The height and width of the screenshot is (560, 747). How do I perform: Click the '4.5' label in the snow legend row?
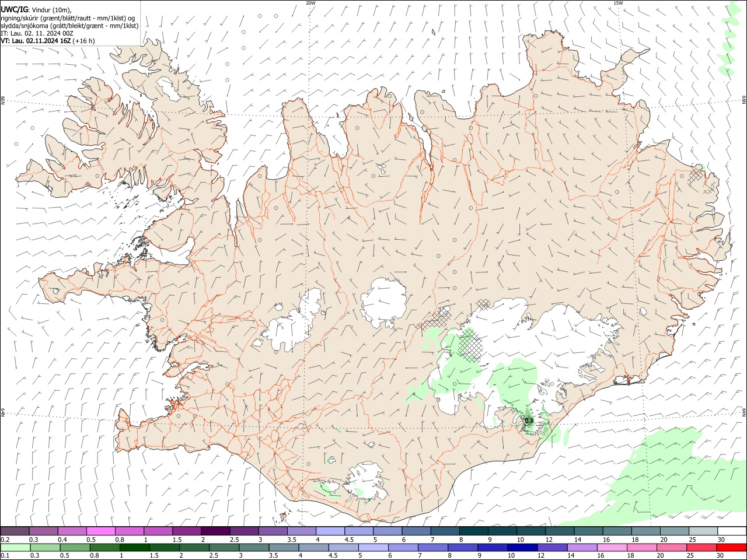click(x=348, y=540)
